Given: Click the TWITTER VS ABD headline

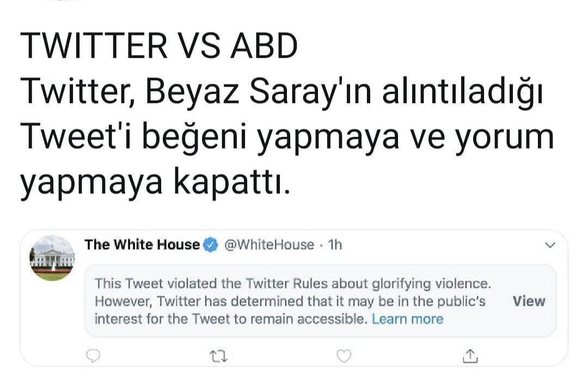Looking at the screenshot, I should [159, 47].
